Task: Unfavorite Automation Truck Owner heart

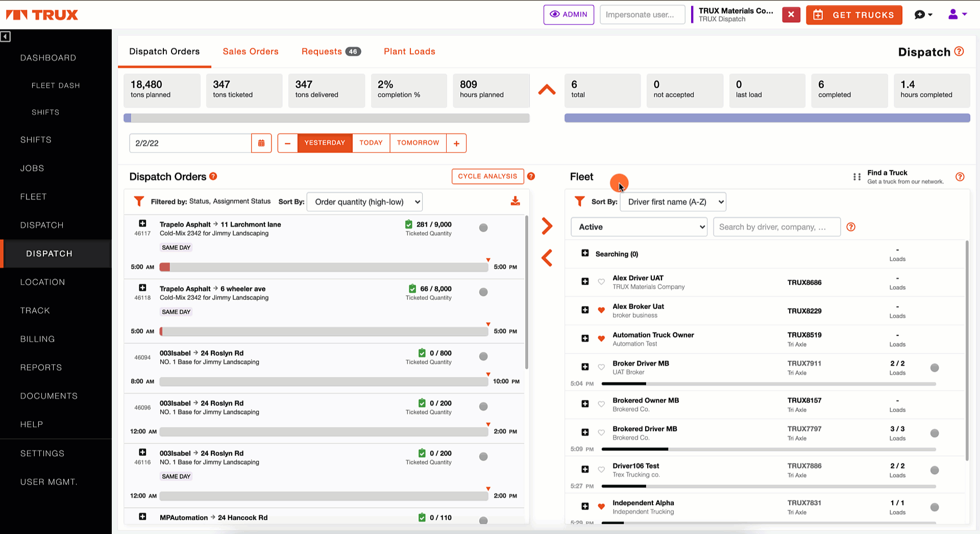Action: click(x=601, y=339)
